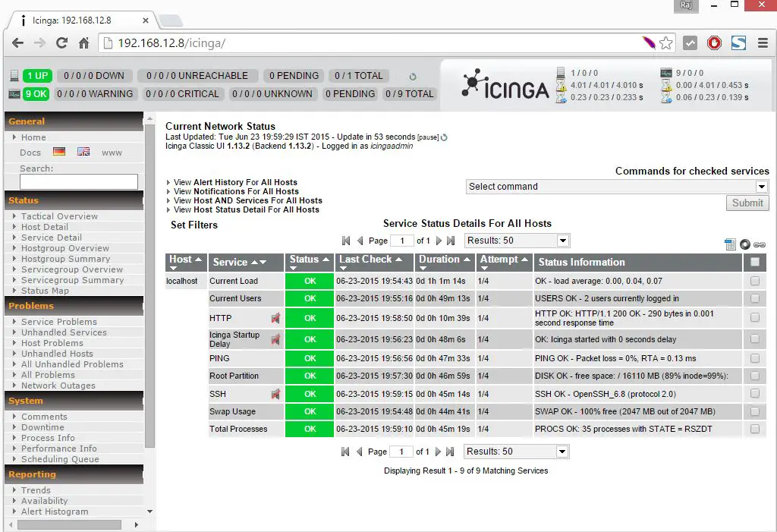Click the 1 UP hosts badge
The image size is (777, 532).
point(37,76)
